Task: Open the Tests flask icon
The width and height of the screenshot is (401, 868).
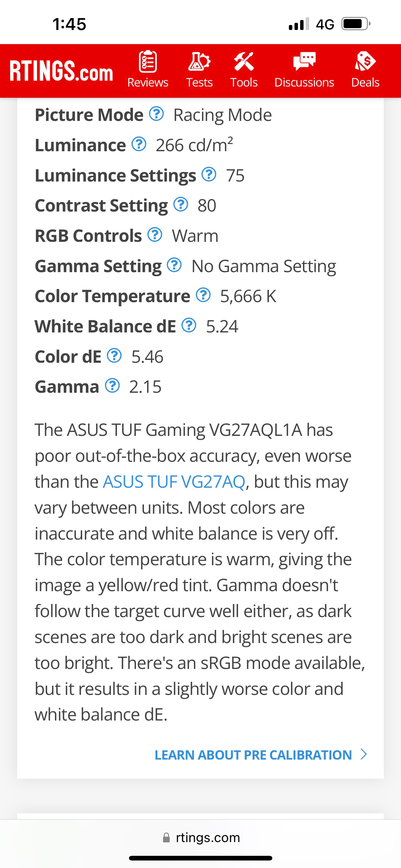Action: [x=199, y=61]
